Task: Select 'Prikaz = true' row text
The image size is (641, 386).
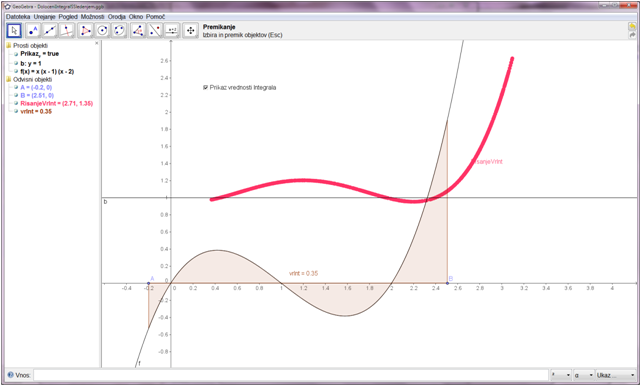Action: pos(39,54)
